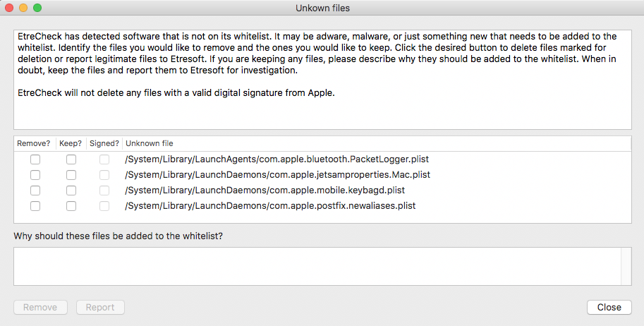Check Keep for bluetooth.PacketLogger.plist
This screenshot has height=326, width=644.
[x=71, y=159]
